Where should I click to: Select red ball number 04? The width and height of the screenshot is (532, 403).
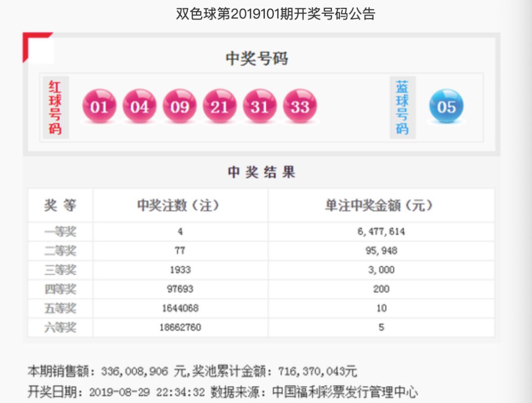[140, 105]
